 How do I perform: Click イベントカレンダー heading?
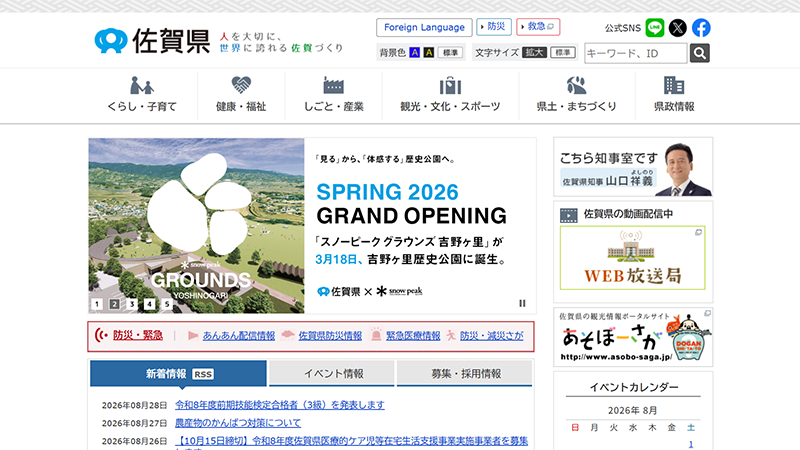pyautogui.click(x=634, y=387)
